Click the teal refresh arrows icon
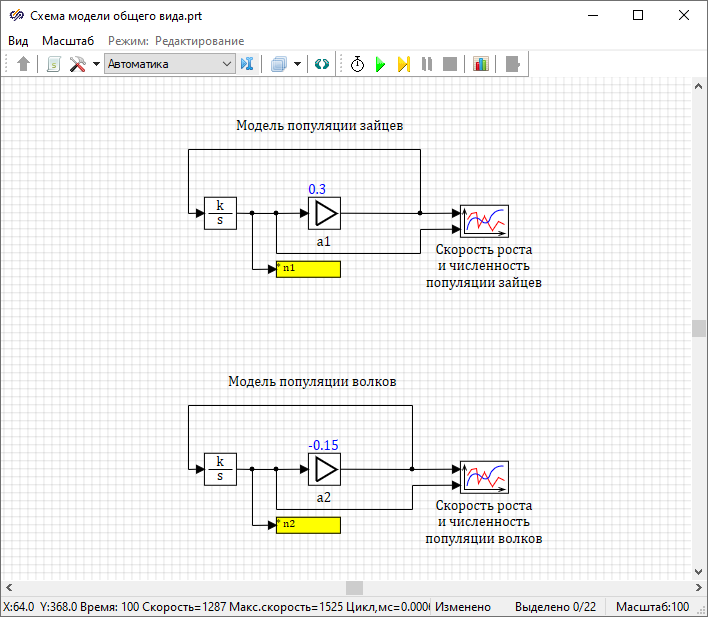 pos(321,64)
